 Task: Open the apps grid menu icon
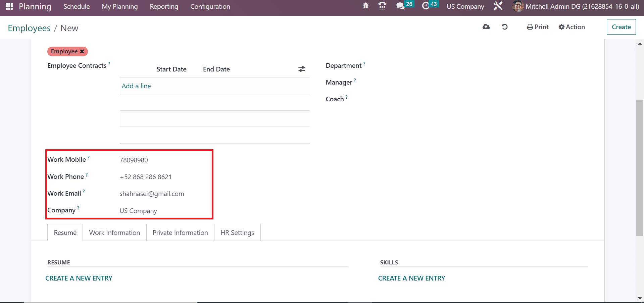[9, 6]
